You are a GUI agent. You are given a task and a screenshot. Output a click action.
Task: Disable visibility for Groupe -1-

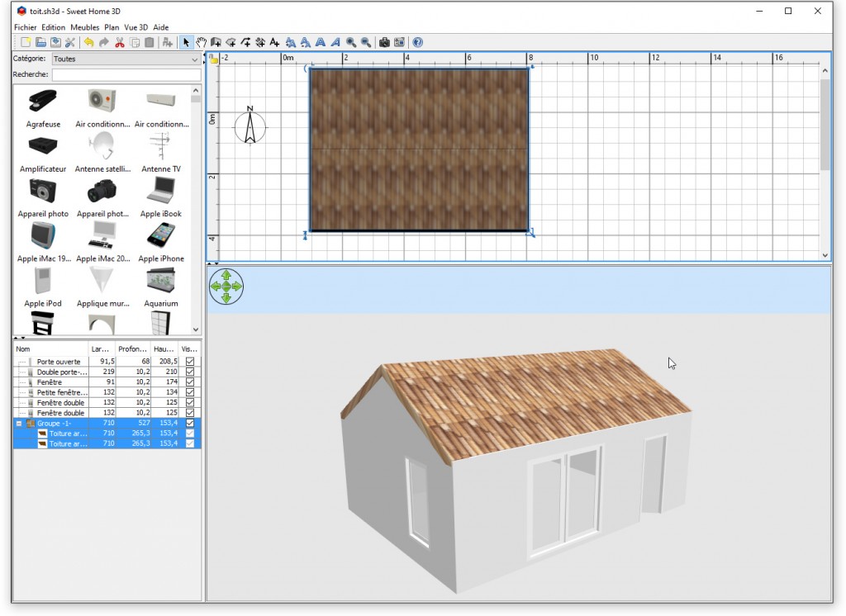tap(189, 423)
